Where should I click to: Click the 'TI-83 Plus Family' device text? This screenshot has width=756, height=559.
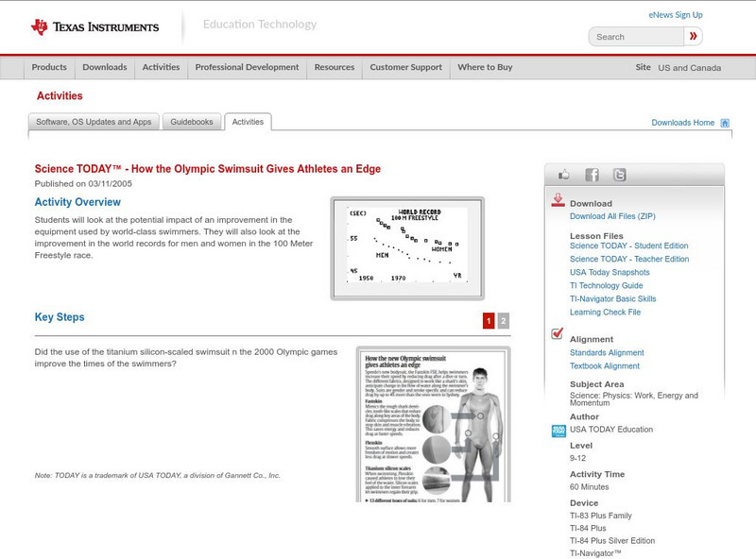point(601,516)
